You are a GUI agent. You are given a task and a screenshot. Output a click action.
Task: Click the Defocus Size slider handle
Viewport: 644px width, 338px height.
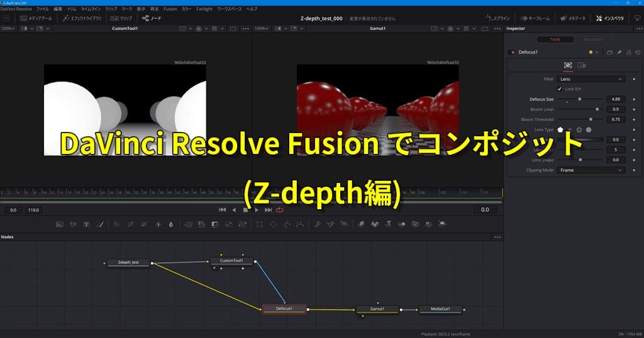[x=579, y=99]
